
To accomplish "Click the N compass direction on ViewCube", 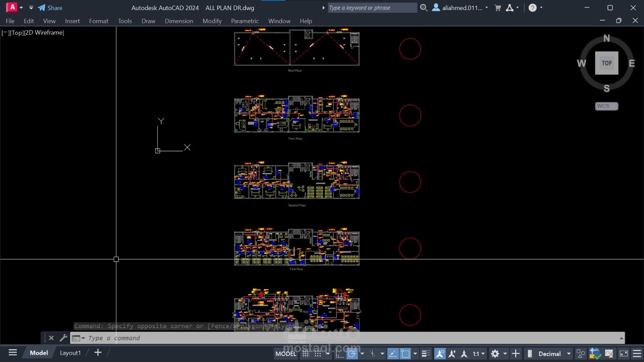I will (x=607, y=38).
